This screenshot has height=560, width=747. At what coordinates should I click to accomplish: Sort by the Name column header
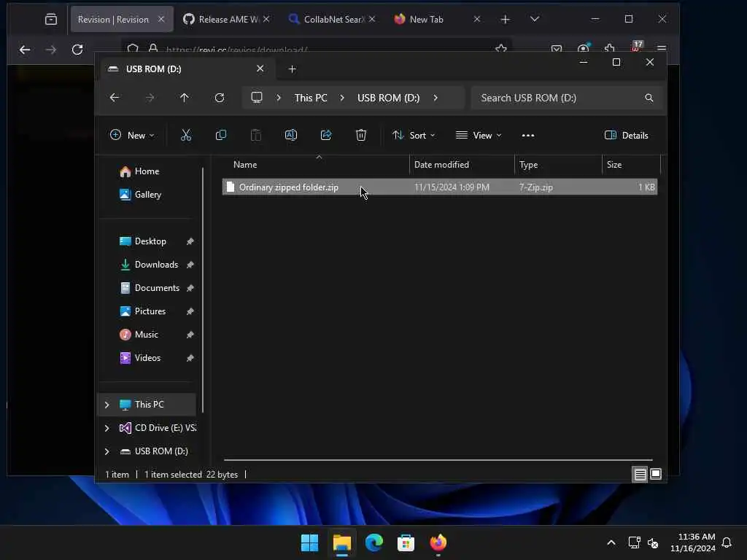[315, 165]
